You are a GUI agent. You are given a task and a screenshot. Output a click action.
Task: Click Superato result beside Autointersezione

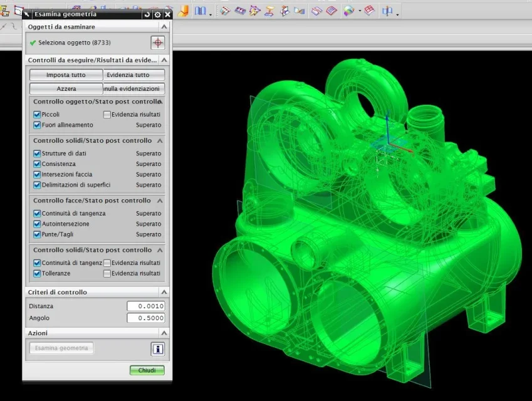(x=149, y=224)
